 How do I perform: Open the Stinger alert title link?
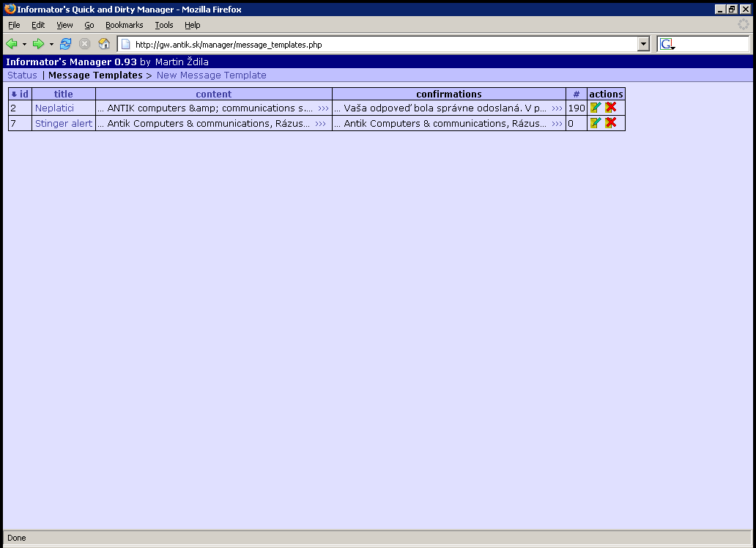tap(64, 124)
